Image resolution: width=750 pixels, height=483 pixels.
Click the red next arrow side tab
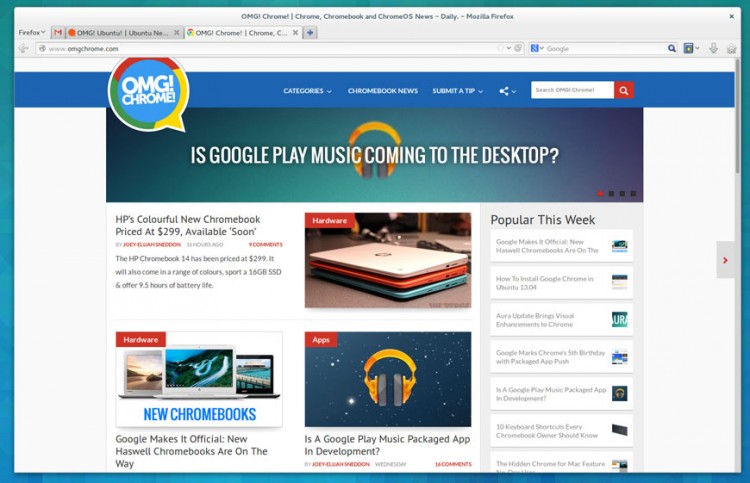[x=725, y=260]
